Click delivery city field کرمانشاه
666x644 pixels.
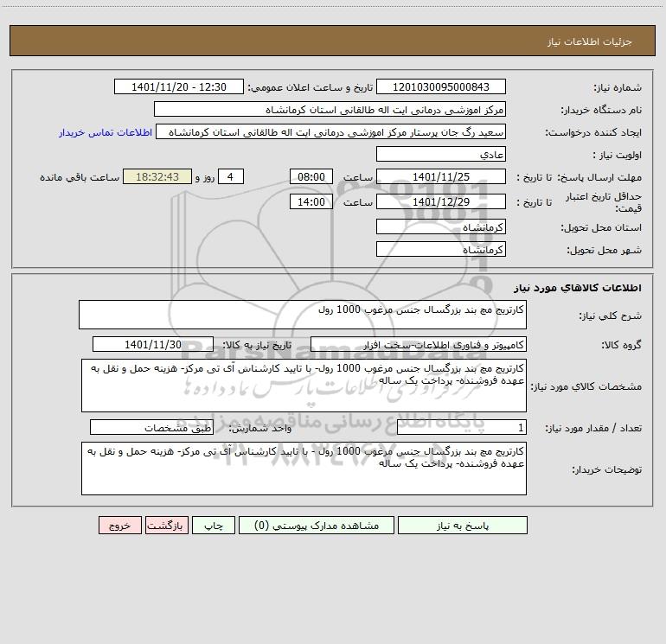tap(441, 249)
